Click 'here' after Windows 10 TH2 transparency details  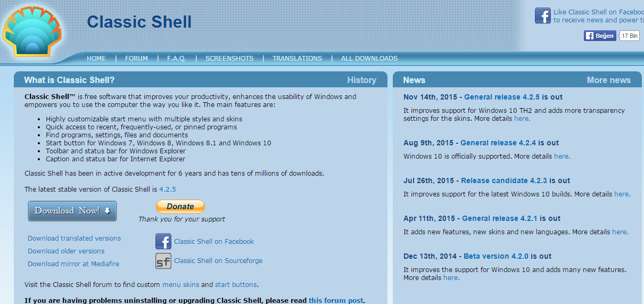pos(522,119)
